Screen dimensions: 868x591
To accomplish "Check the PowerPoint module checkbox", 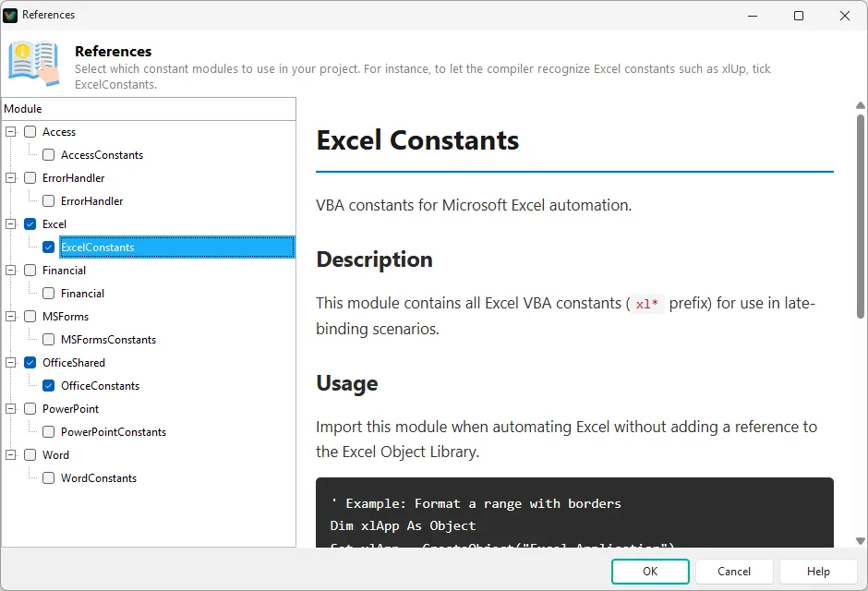I will click(30, 409).
